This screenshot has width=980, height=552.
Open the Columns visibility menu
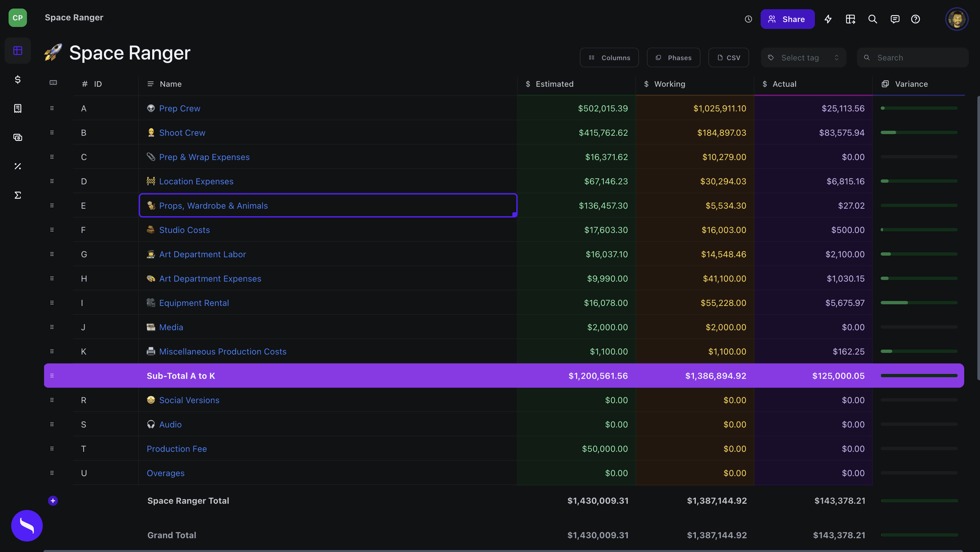coord(609,58)
